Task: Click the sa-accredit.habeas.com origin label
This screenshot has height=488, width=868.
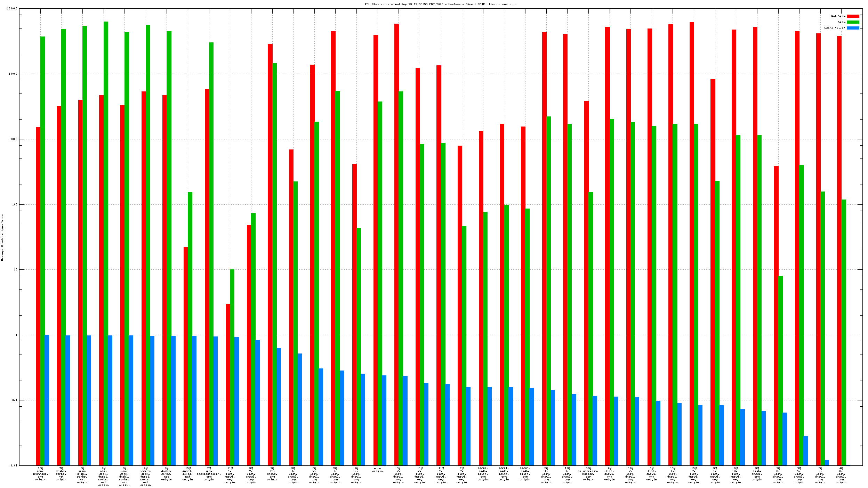Action: click(x=588, y=474)
